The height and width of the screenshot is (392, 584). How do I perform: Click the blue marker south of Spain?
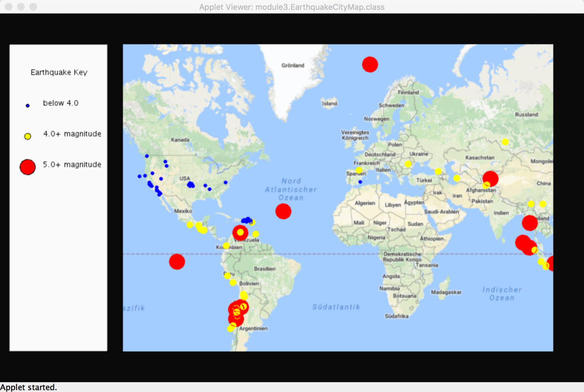pyautogui.click(x=360, y=182)
